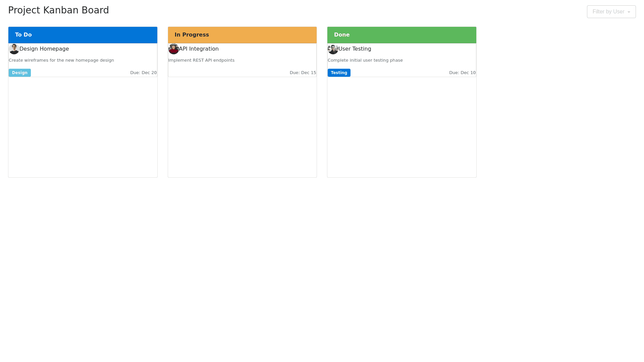Click the To Do column header
This screenshot has height=362, width=644.
(83, 35)
